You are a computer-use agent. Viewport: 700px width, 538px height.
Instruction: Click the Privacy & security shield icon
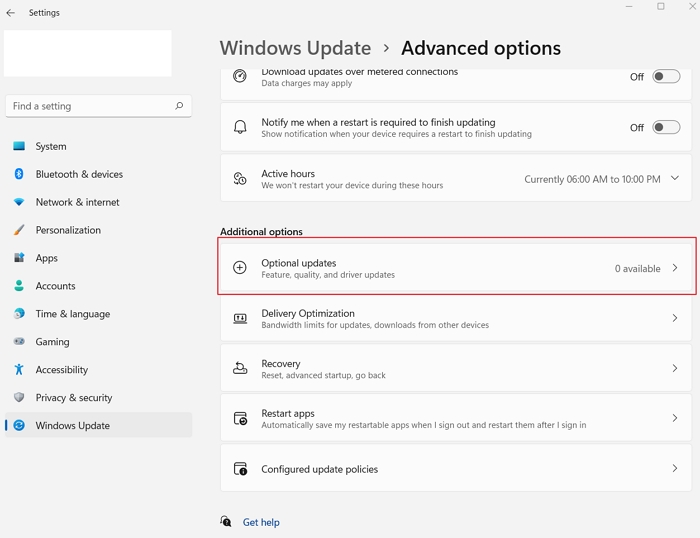19,397
